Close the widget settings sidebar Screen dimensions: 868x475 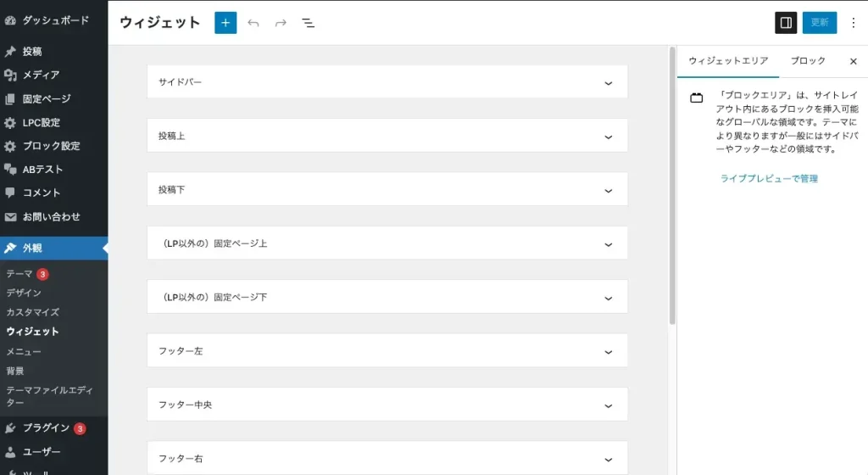pos(854,61)
